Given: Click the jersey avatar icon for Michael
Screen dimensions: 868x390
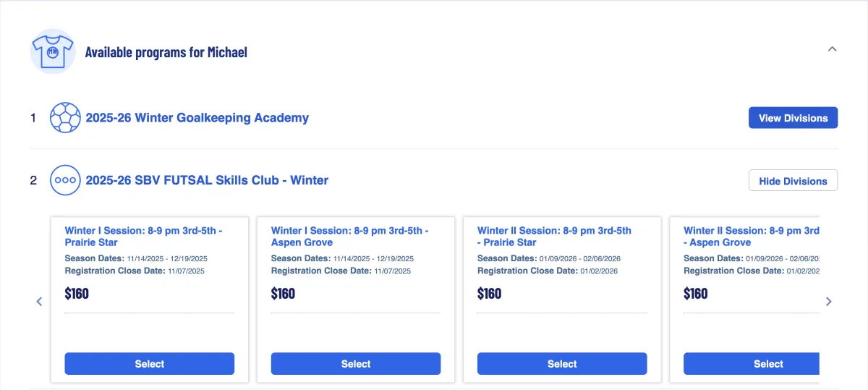Looking at the screenshot, I should coord(53,52).
